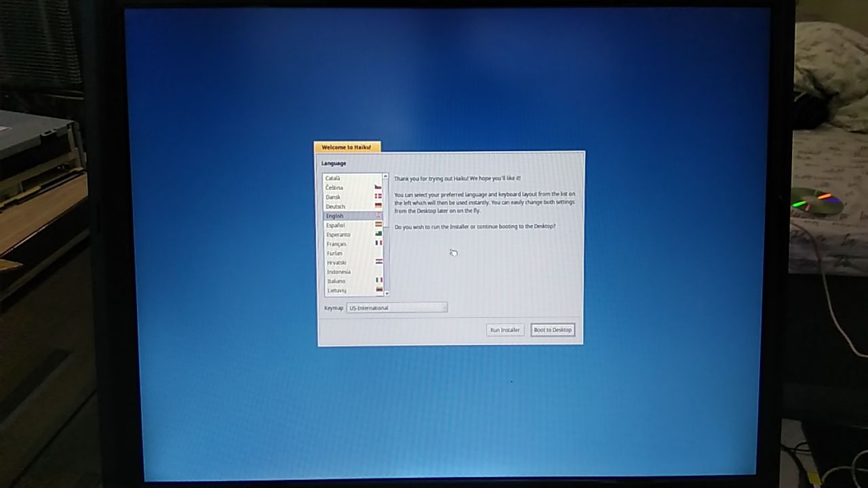Click the Run Installer button

tap(505, 330)
